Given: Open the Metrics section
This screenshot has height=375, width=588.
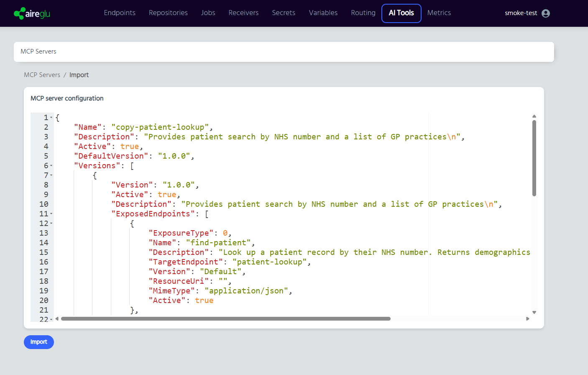Looking at the screenshot, I should 439,13.
